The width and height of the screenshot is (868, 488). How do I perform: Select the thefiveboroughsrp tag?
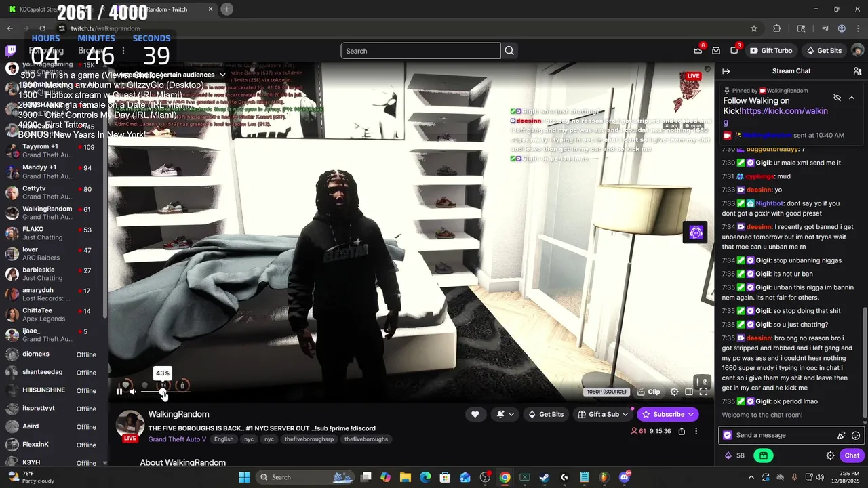click(308, 439)
